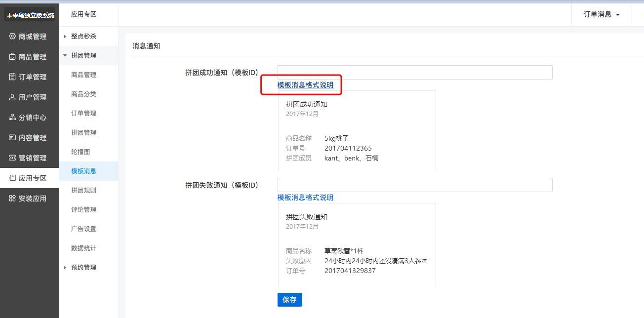Open 内容管理 section
Image resolution: width=644 pixels, height=318 pixels.
[30, 138]
